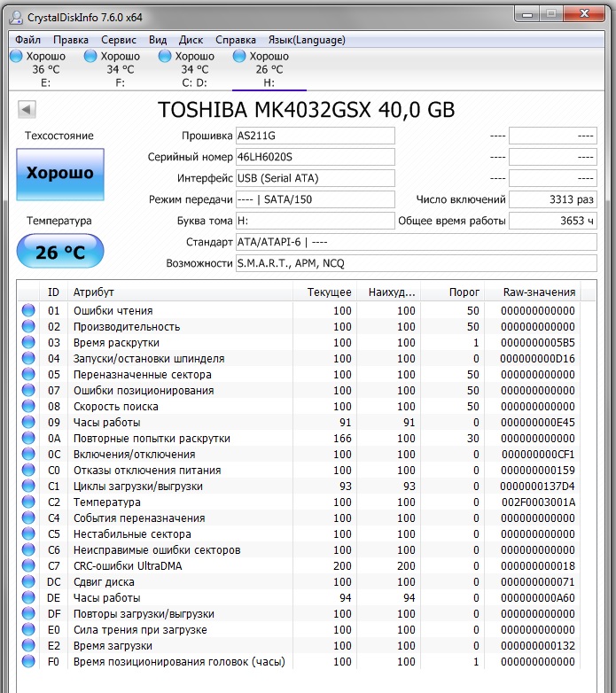Click status circle for Отказы отключения питания
Viewport: 616px width, 693px height.
coord(28,470)
